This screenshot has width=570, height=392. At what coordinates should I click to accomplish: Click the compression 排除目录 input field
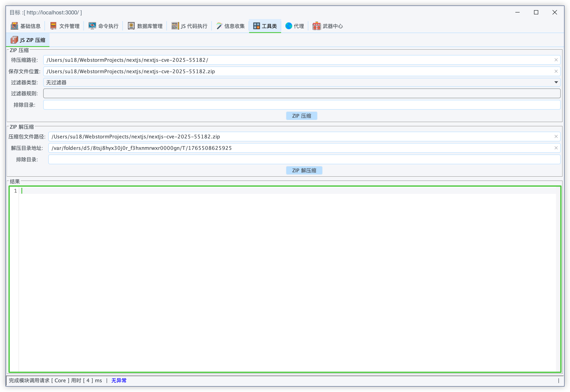point(302,105)
